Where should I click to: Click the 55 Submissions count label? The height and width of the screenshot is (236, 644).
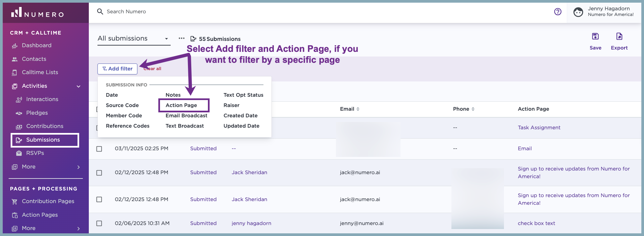point(220,39)
